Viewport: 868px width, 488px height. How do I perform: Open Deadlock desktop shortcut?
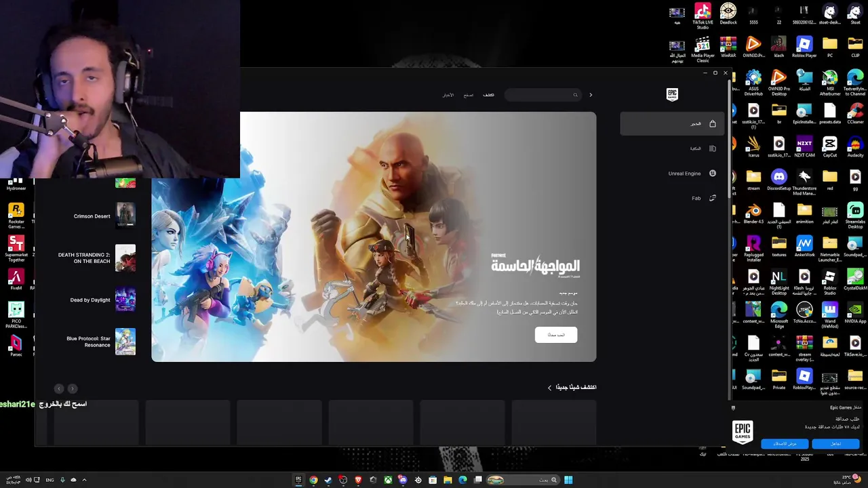tap(728, 14)
